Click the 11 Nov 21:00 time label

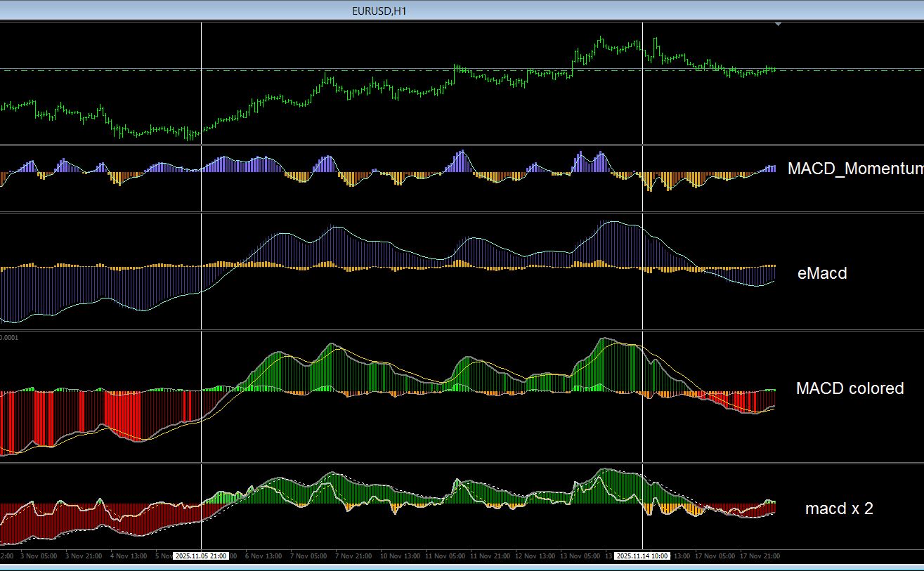pyautogui.click(x=490, y=556)
